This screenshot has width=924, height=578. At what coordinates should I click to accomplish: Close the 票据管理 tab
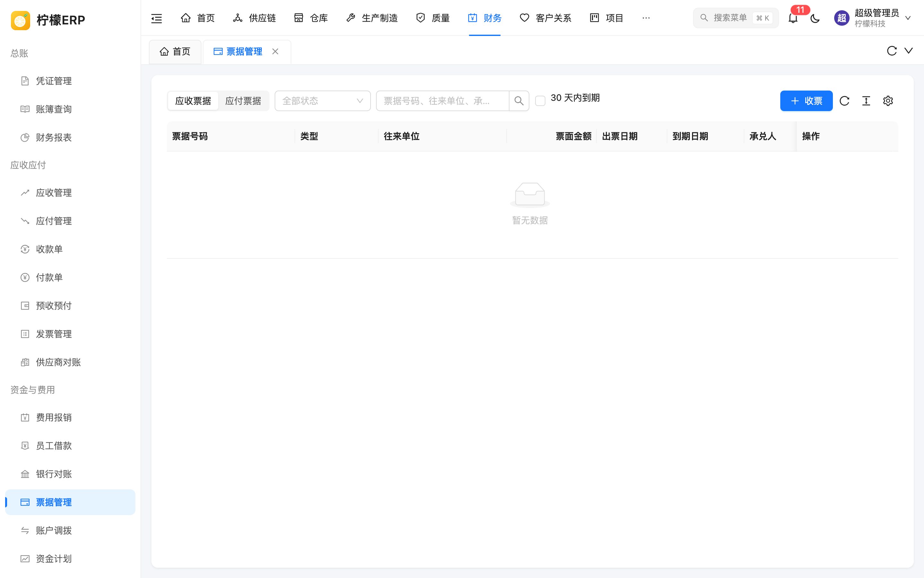coord(275,52)
